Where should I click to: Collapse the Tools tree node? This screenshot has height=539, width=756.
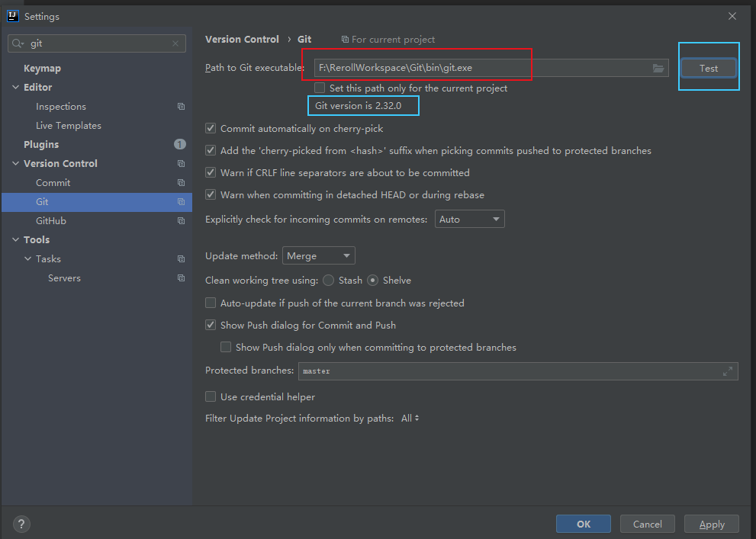[16, 240]
